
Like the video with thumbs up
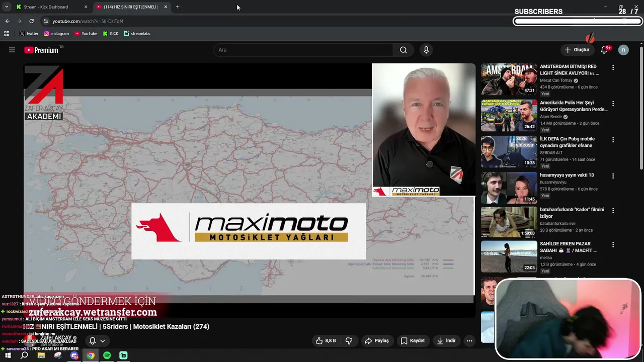(326, 340)
